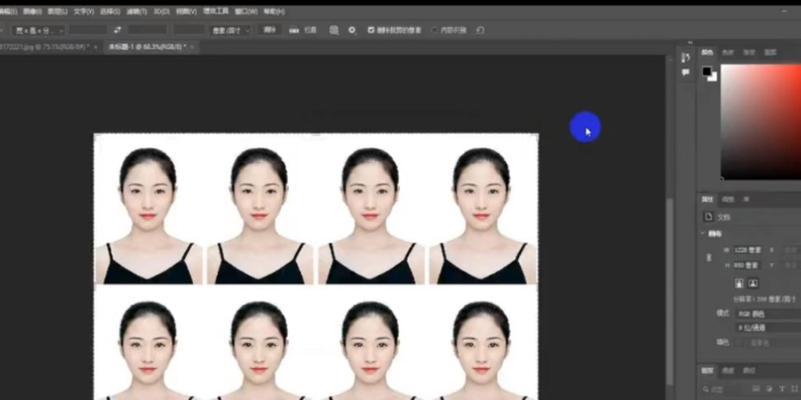Viewport: 801px width, 400px height.
Task: Open the collapsed History panel icon
Action: click(686, 58)
